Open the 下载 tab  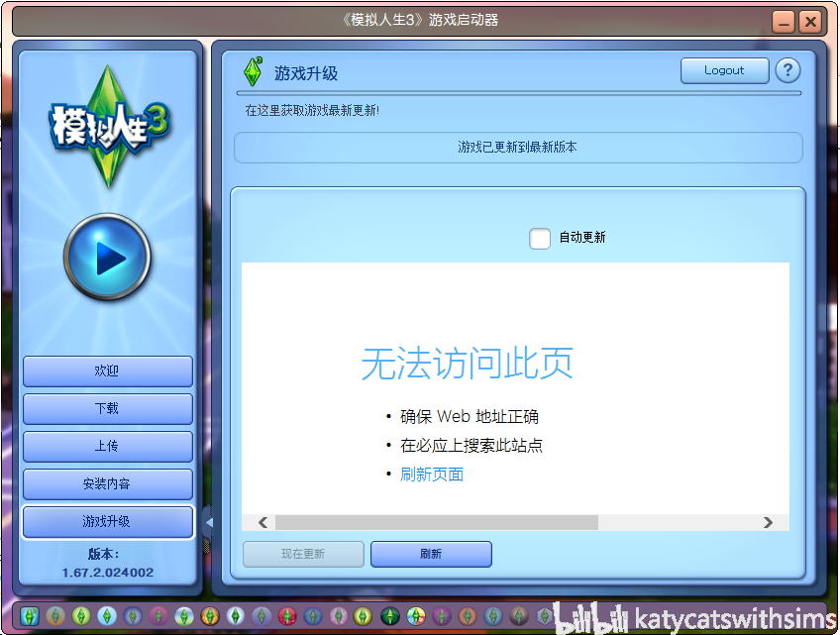click(108, 409)
